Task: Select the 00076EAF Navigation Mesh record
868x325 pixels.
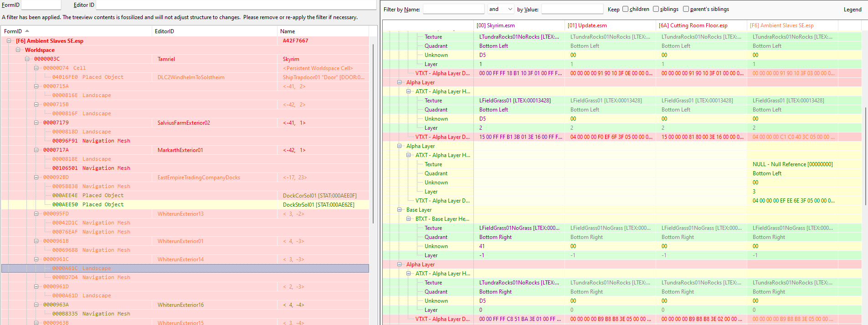Action: coord(185,232)
